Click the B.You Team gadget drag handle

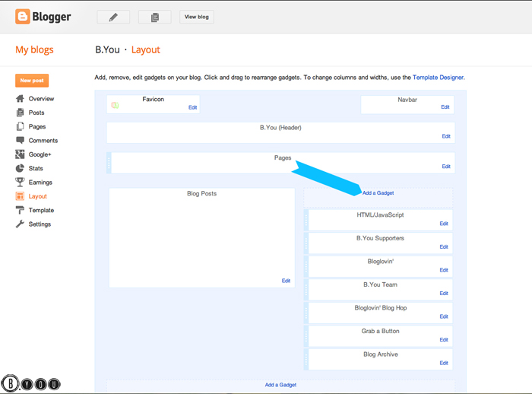(306, 290)
